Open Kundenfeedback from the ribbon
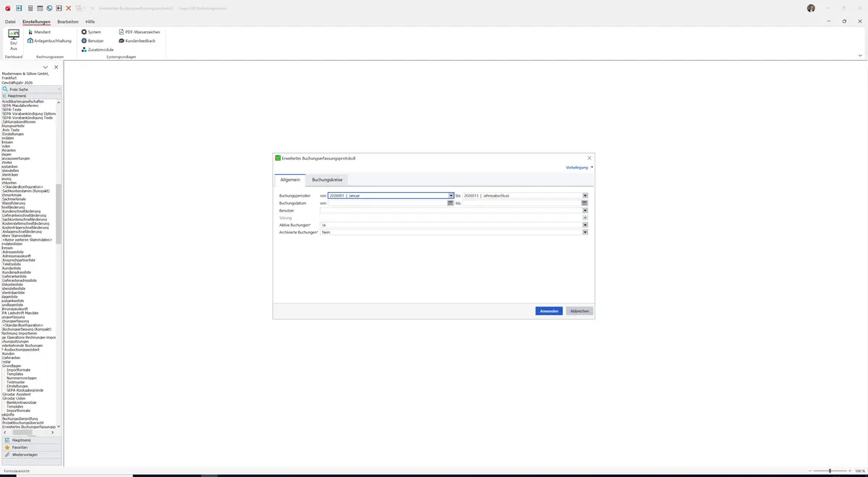The height and width of the screenshot is (477, 868). (x=137, y=40)
